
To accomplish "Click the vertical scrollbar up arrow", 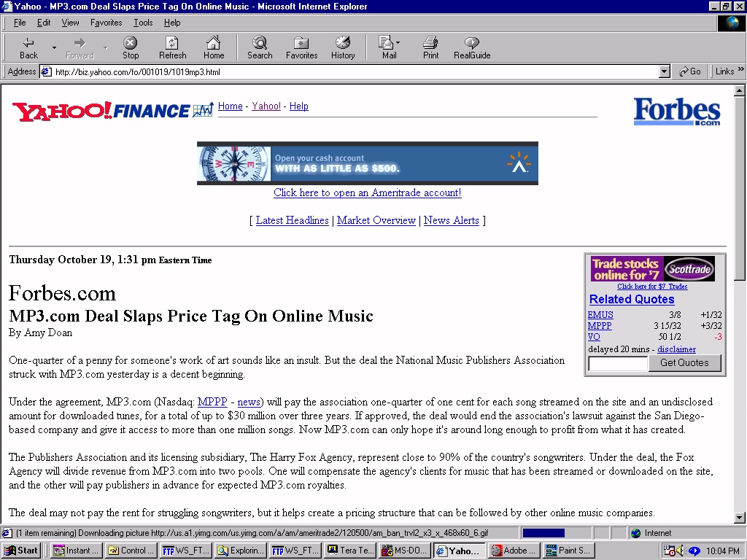I will [x=740, y=90].
